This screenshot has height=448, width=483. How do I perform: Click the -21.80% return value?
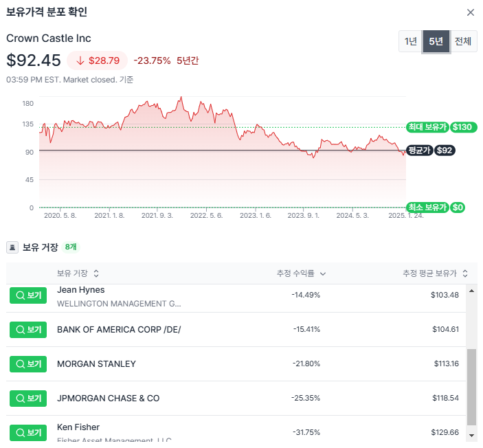coord(306,363)
